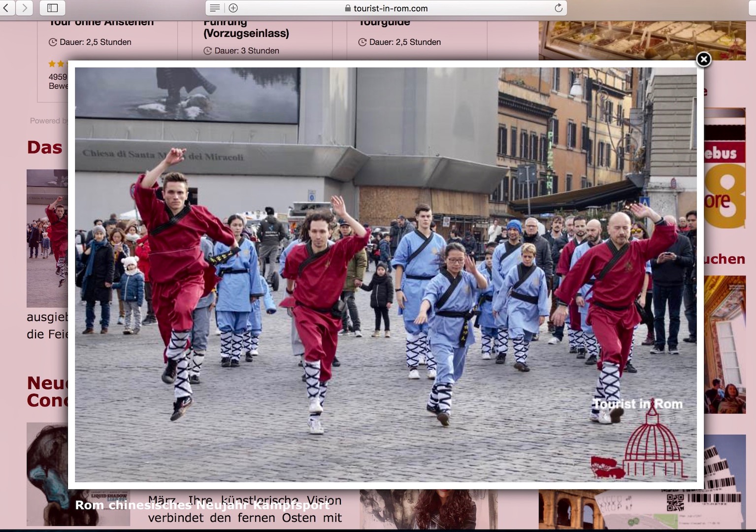Screen dimensions: 756x532
Task: Open the 'Tour ohne Anstehen' card heading
Action: click(x=101, y=23)
